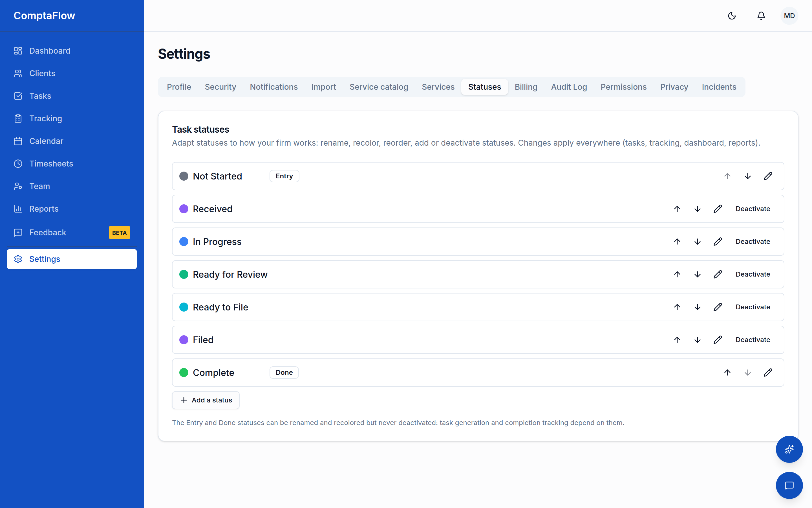
Task: Switch to the Services tab
Action: (x=438, y=87)
